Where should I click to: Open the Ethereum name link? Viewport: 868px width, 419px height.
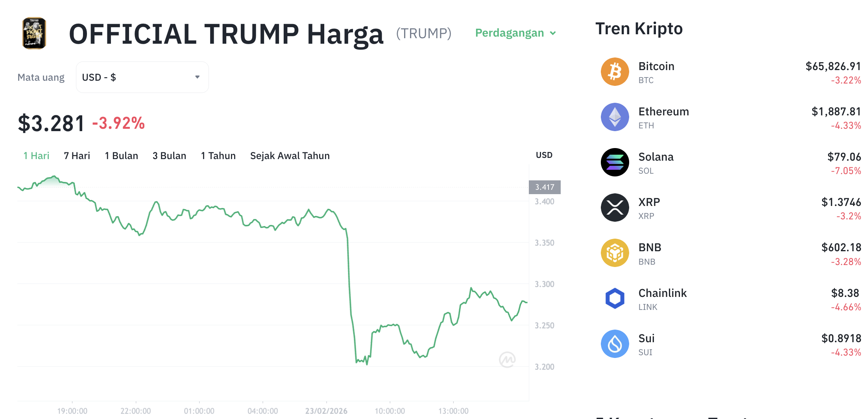pyautogui.click(x=663, y=112)
